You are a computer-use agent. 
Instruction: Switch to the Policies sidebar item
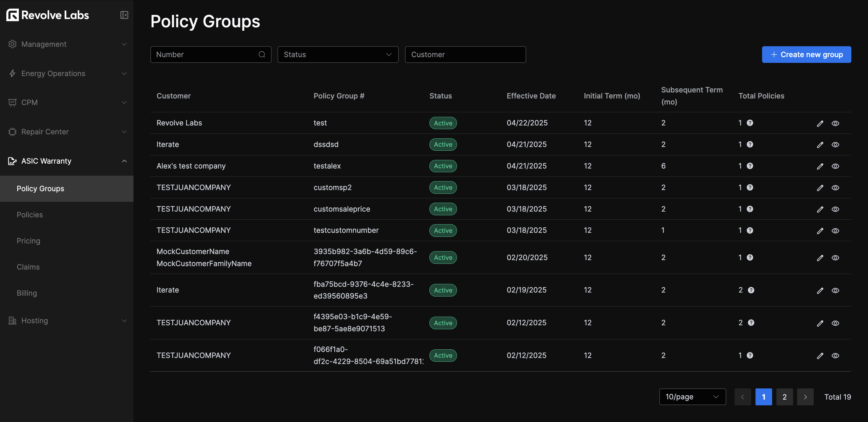point(30,214)
